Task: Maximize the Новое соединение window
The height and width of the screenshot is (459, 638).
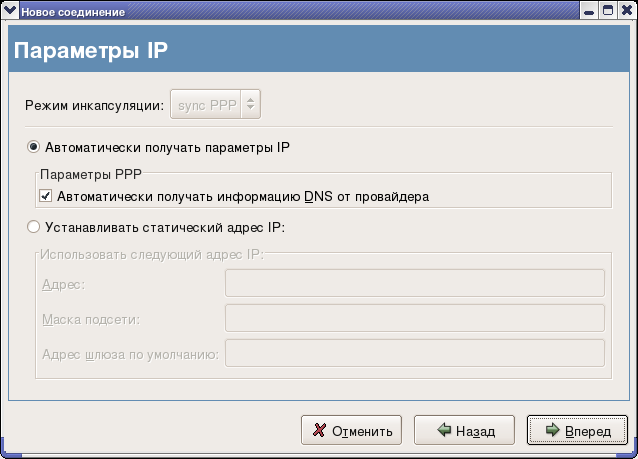Action: click(607, 11)
